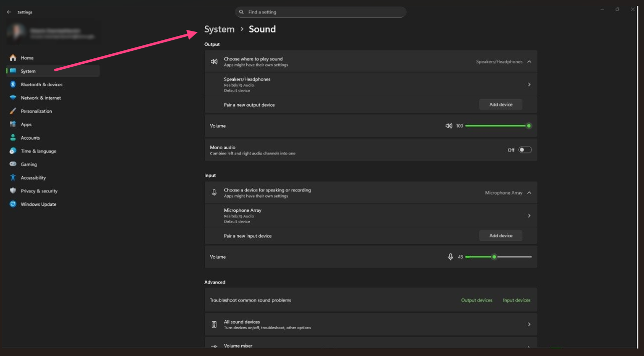
Task: Click the Output devices troubleshoot link
Action: point(477,300)
